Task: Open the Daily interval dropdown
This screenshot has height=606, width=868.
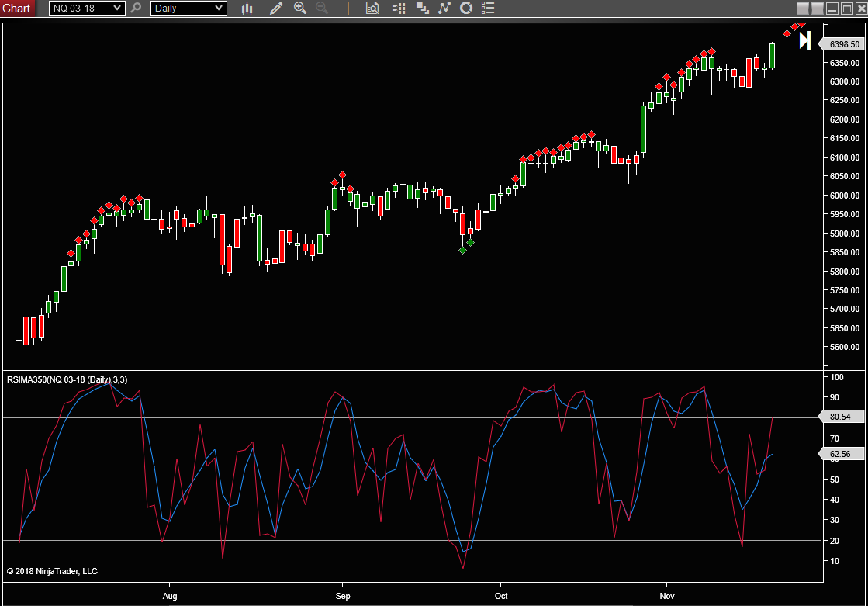Action: 188,9
